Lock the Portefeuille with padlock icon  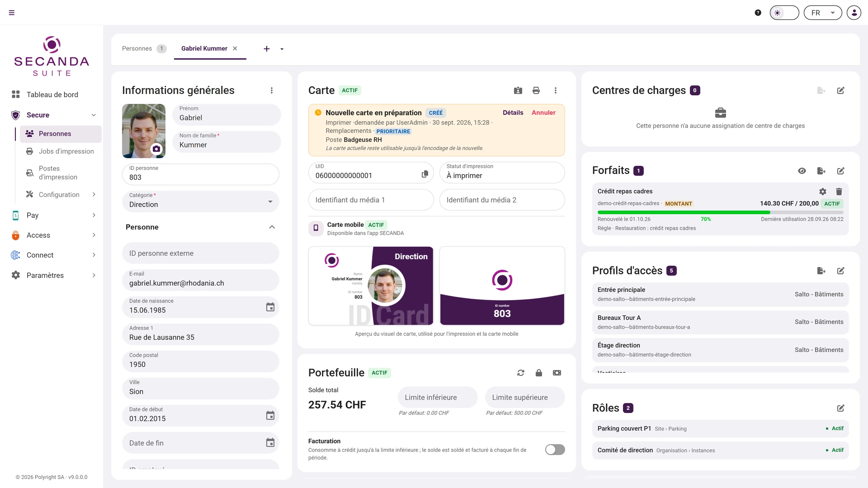pos(539,373)
